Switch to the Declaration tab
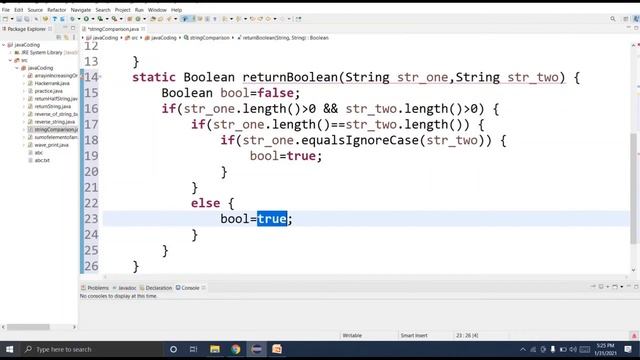The height and width of the screenshot is (360, 640). click(x=156, y=288)
